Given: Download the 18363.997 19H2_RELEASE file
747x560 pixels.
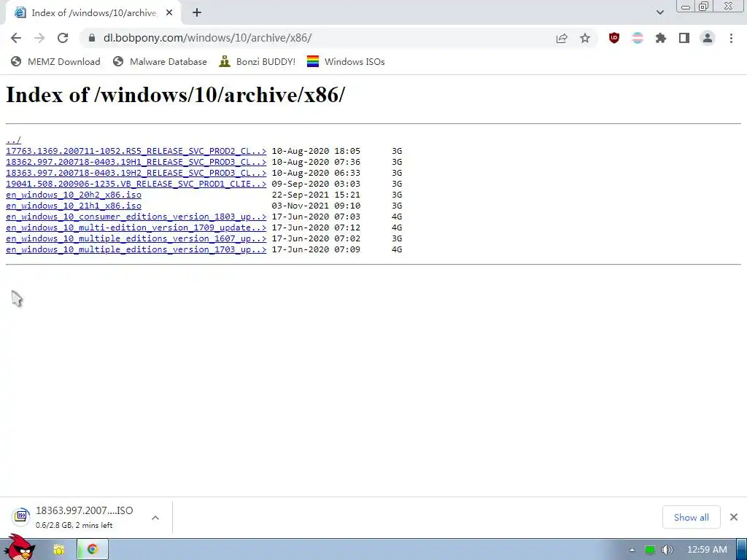Looking at the screenshot, I should 136,173.
